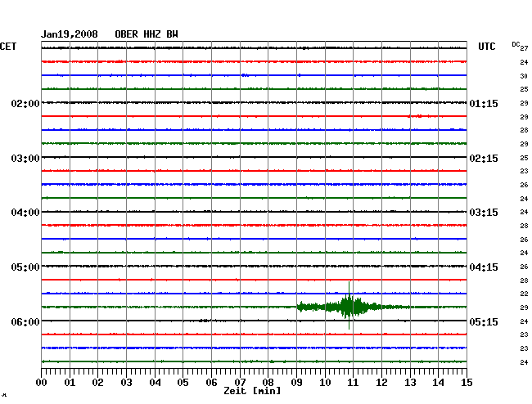Click the "04:00" CET time label
Screen dimensions: 532x404
pyautogui.click(x=25, y=213)
